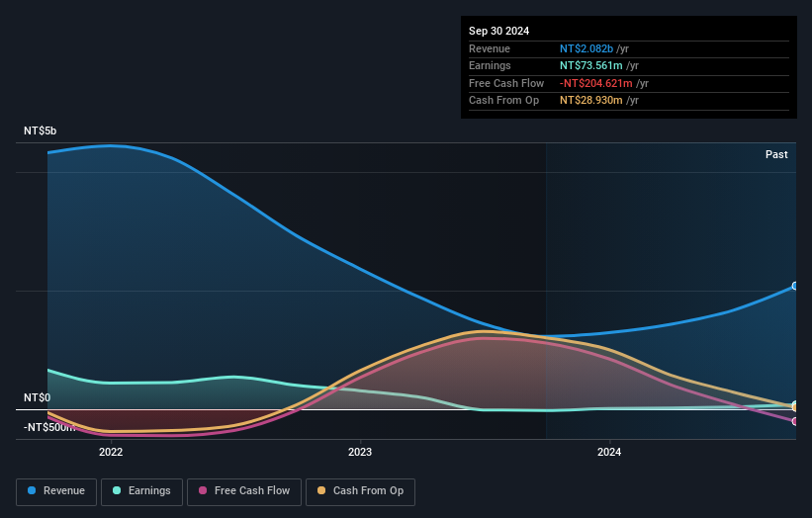Image resolution: width=812 pixels, height=518 pixels.
Task: Click the 2023 x-axis label
Action: point(360,452)
